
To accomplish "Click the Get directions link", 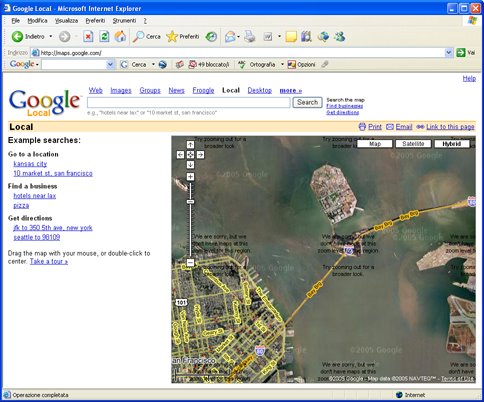I will 343,112.
